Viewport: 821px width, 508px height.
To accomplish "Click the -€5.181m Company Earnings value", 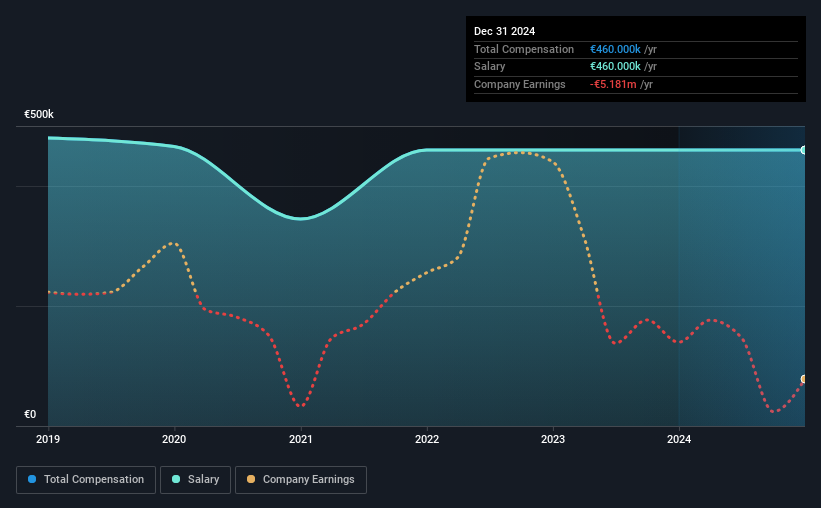I will (613, 84).
